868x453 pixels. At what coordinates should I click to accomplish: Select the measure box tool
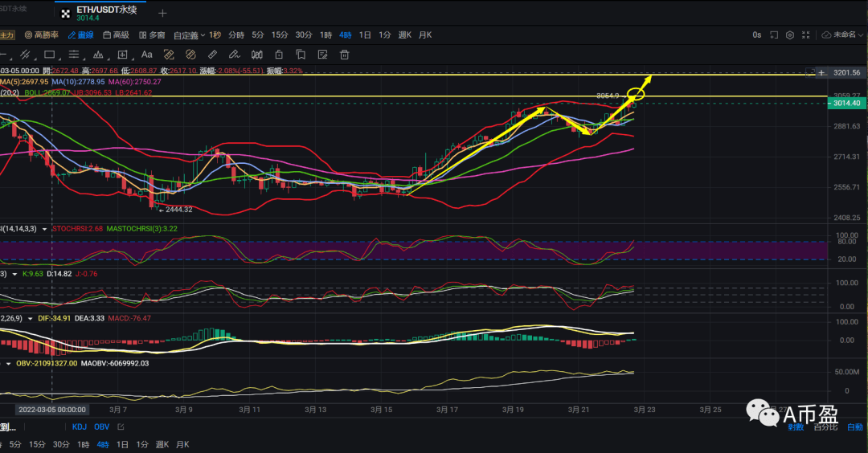pyautogui.click(x=122, y=55)
